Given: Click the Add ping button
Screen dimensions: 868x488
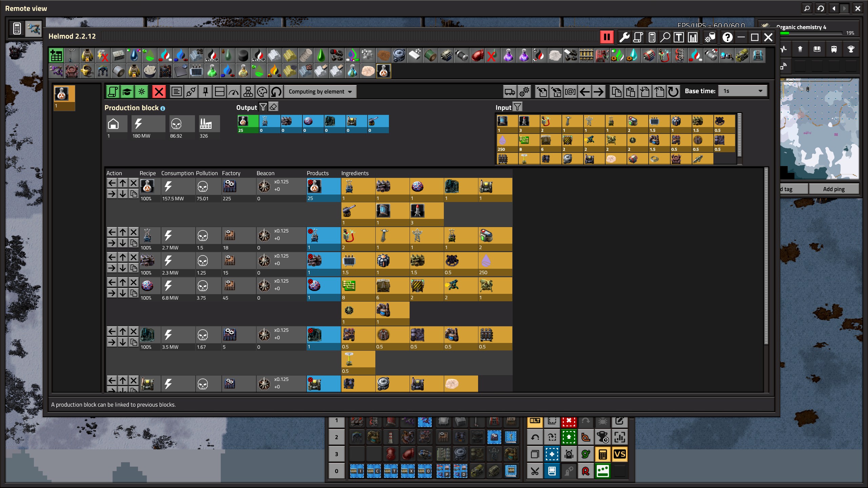Looking at the screenshot, I should [x=833, y=189].
